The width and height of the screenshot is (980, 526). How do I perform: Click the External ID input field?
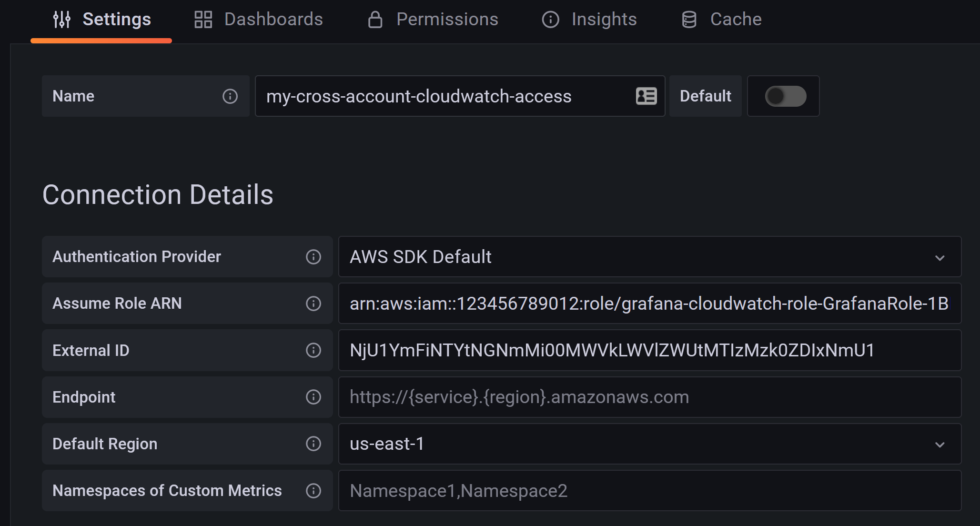click(649, 350)
